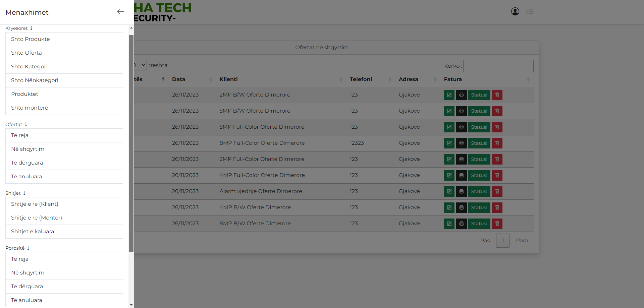The width and height of the screenshot is (644, 308).
Task: Go to next page with Para
Action: (x=522, y=241)
